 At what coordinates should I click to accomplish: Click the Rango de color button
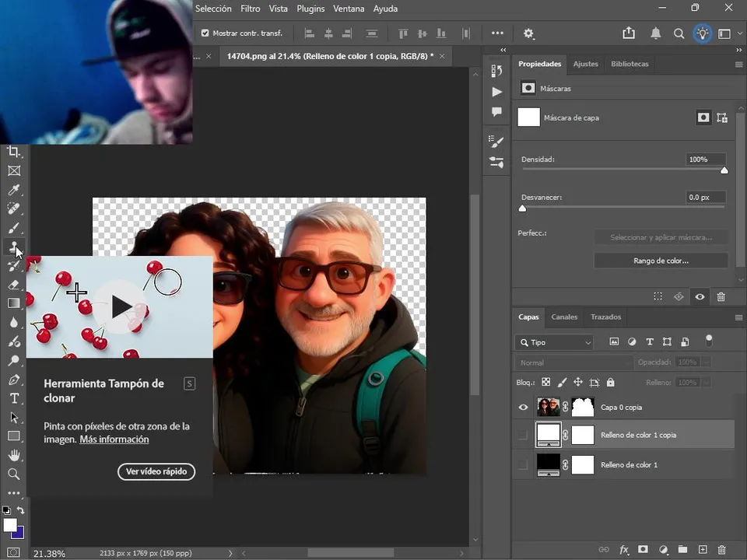click(661, 261)
